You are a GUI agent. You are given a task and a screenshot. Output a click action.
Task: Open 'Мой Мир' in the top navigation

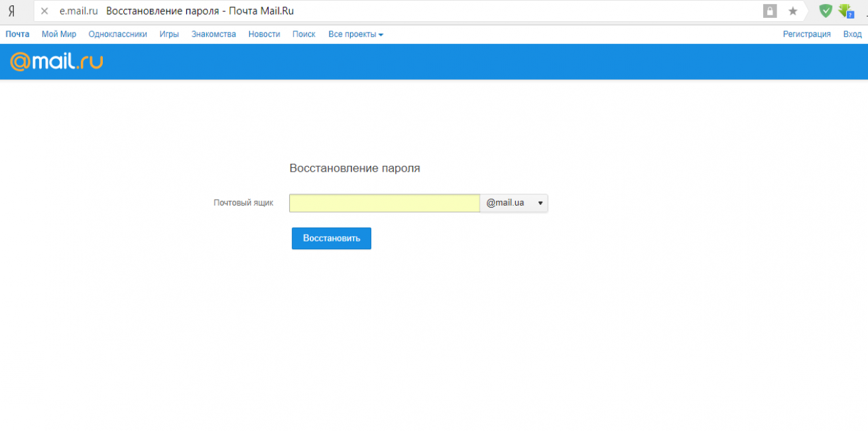[x=59, y=34]
